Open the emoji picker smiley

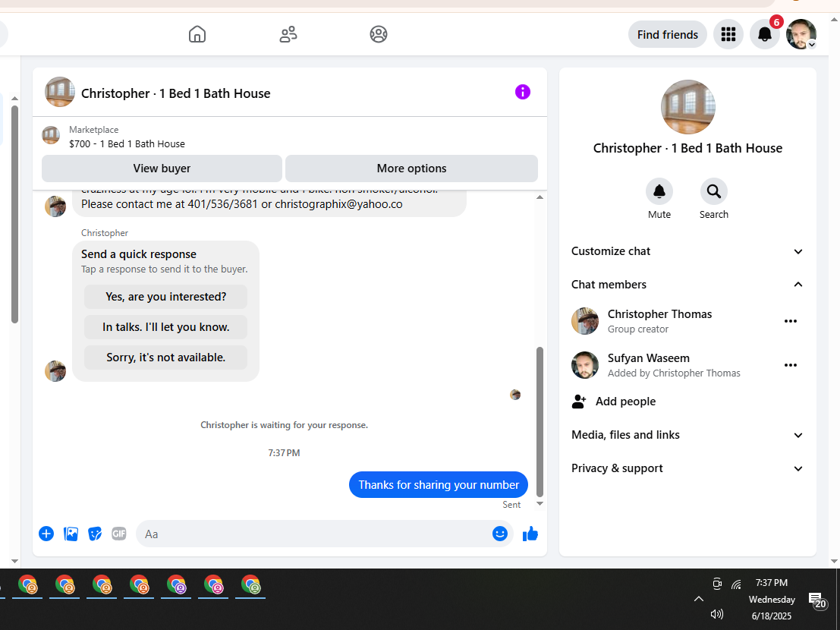click(x=500, y=534)
